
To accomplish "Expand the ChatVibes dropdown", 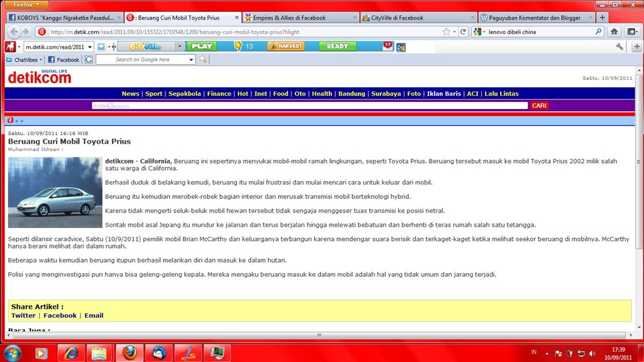I will tap(41, 60).
